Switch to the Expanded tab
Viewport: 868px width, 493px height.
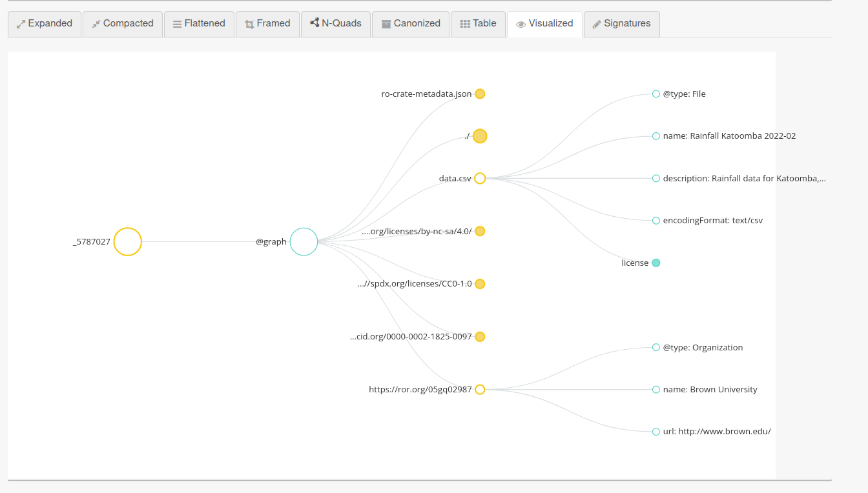45,24
